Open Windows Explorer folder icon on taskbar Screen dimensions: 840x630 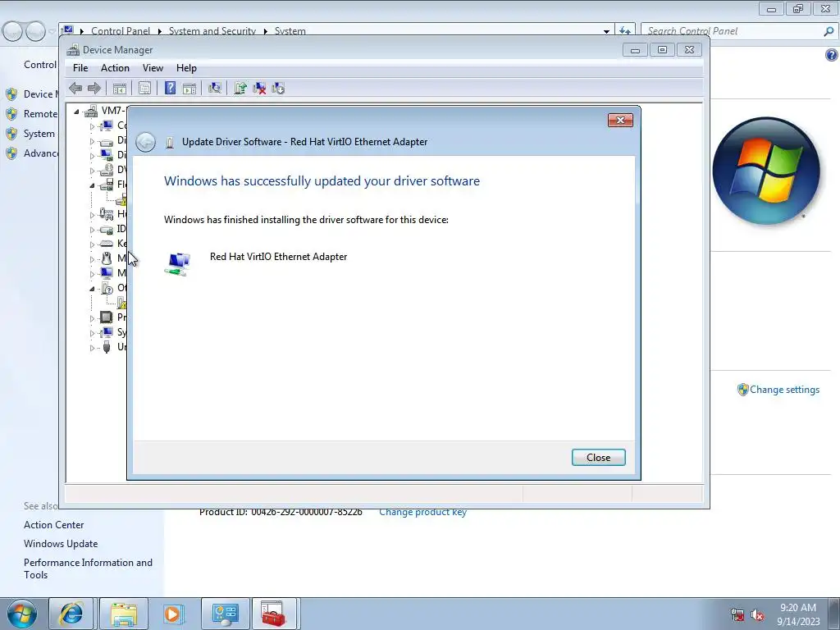(124, 614)
